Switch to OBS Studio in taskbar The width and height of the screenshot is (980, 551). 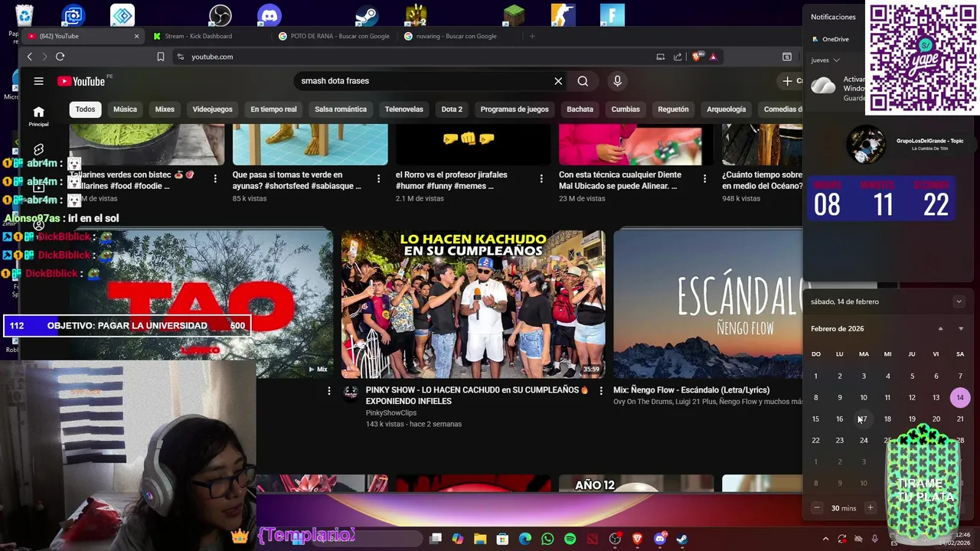click(615, 539)
